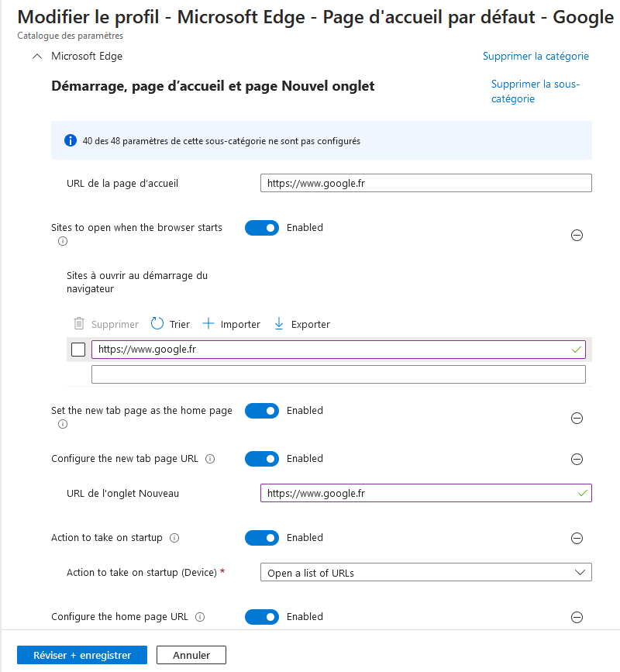Toggle off Action to take on startup

[x=261, y=537]
